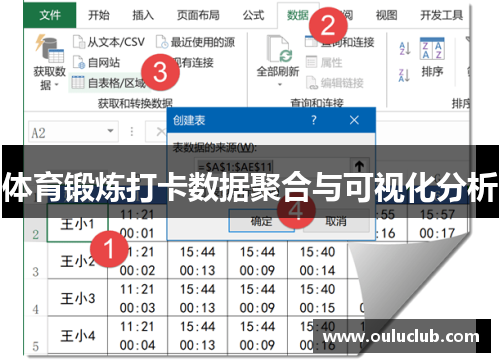
Task: Open 属性 in queries group
Action: (x=324, y=62)
